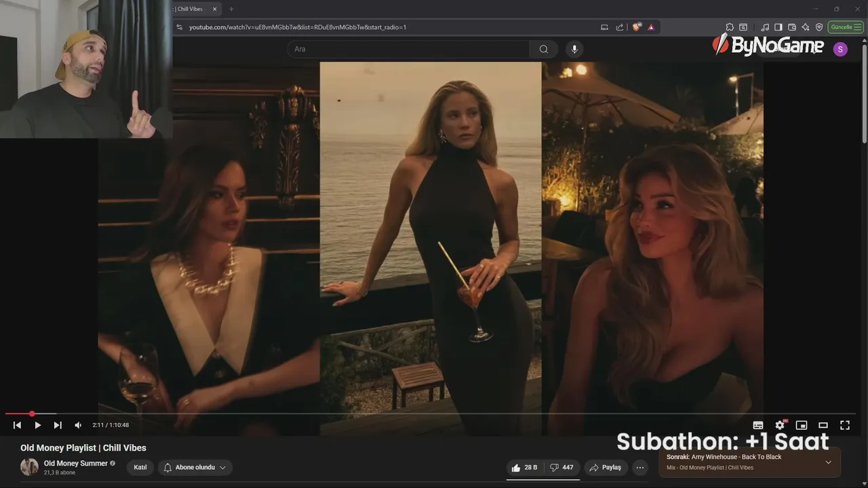Click share page icon in address bar
868x488 pixels.
(x=619, y=27)
